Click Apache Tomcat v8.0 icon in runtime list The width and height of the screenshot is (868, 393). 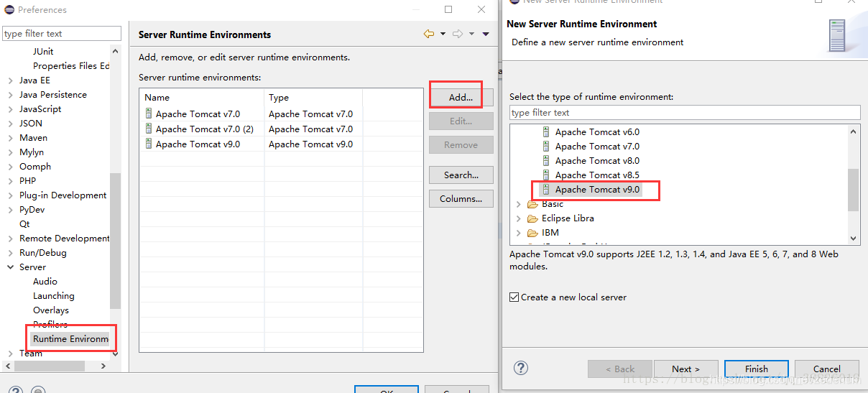(546, 160)
